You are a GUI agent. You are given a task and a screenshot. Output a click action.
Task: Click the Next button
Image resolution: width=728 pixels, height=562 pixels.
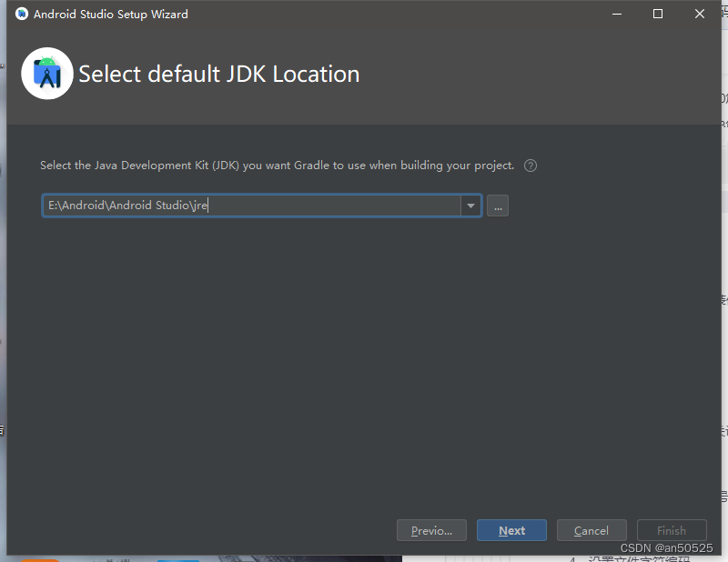tap(511, 530)
